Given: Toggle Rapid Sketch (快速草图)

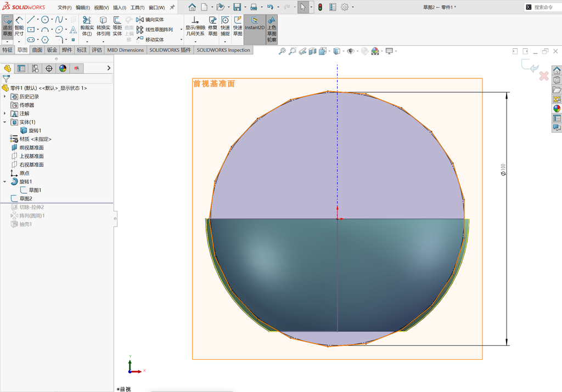Looking at the screenshot, I should point(238,26).
